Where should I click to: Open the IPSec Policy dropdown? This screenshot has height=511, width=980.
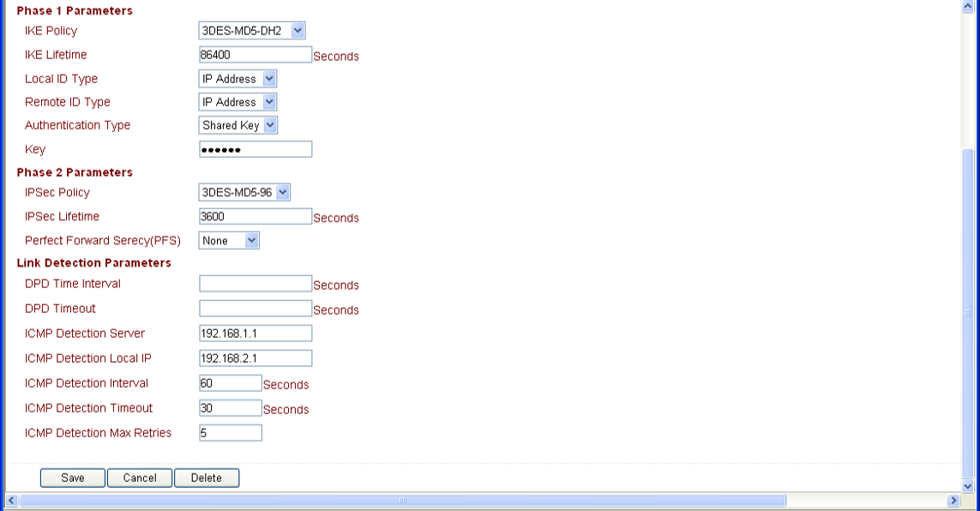click(244, 193)
